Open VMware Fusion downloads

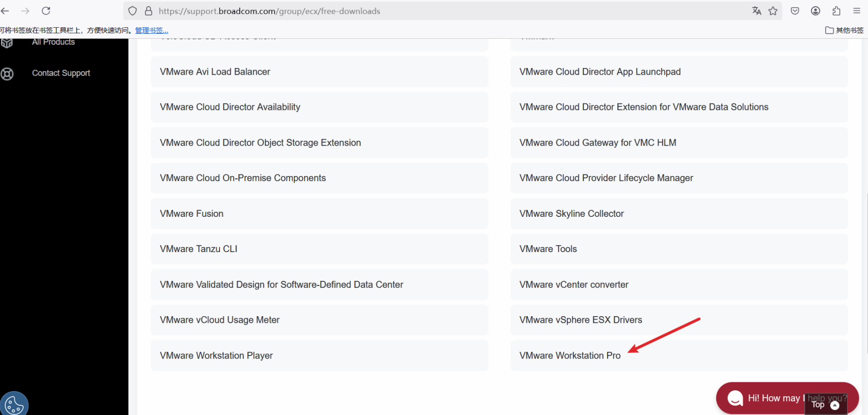(319, 214)
